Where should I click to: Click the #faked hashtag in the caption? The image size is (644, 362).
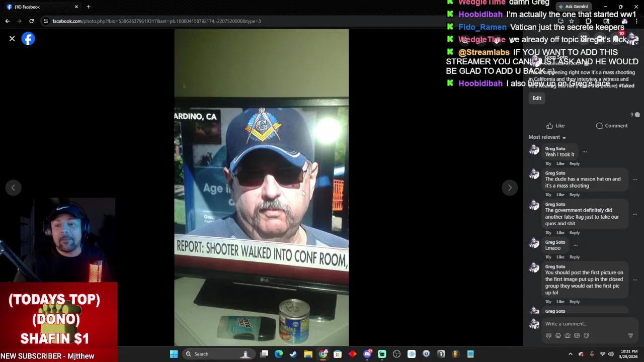coord(626,86)
